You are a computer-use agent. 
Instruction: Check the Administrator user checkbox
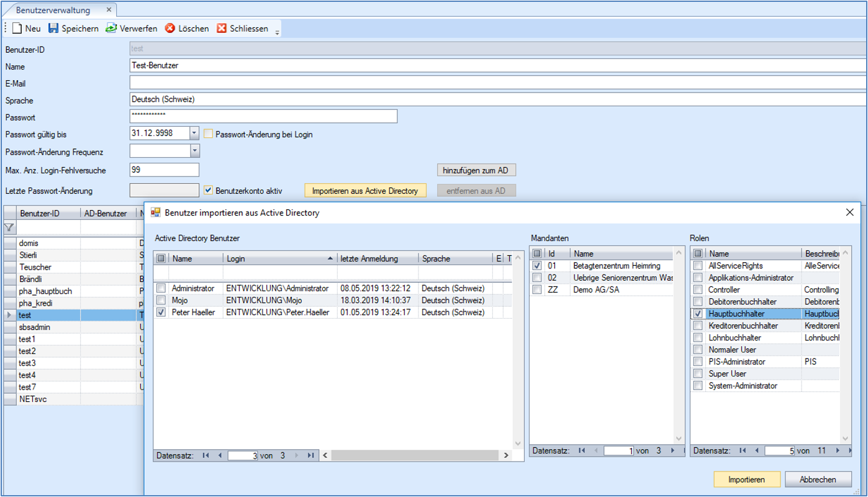tap(161, 288)
